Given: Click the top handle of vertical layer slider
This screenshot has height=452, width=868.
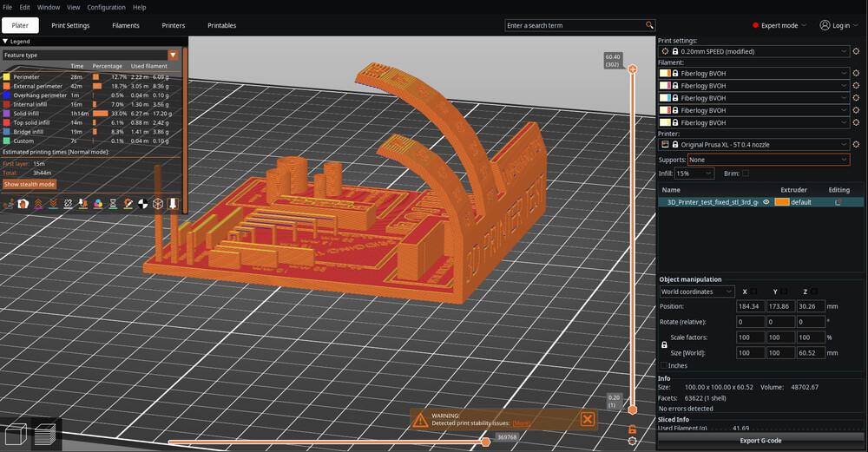Looking at the screenshot, I should pyautogui.click(x=632, y=69).
